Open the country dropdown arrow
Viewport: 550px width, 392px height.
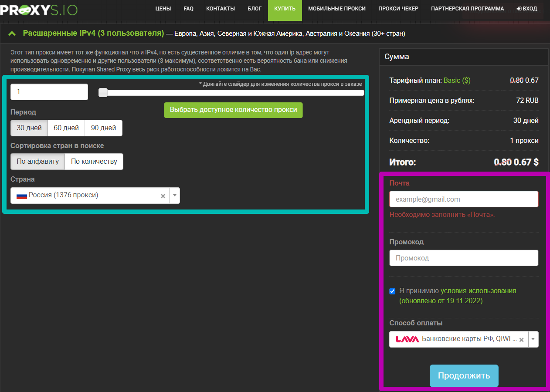click(x=175, y=196)
